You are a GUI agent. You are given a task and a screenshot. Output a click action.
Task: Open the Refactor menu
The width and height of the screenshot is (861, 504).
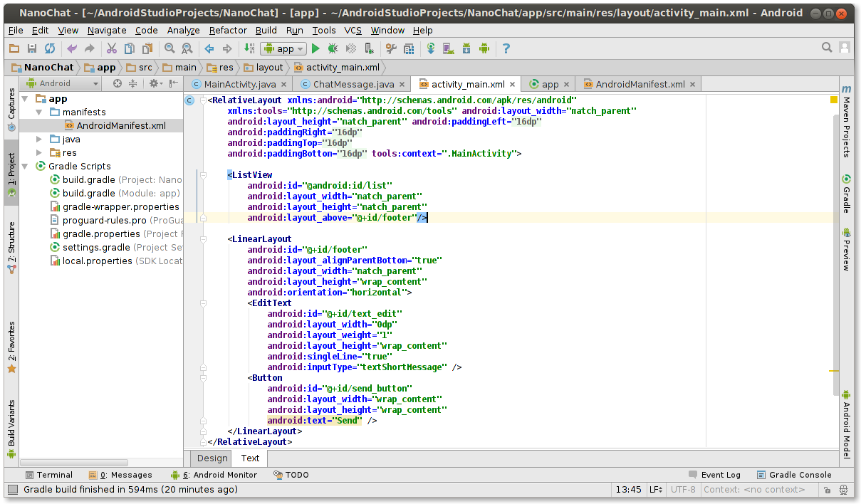[x=228, y=30]
